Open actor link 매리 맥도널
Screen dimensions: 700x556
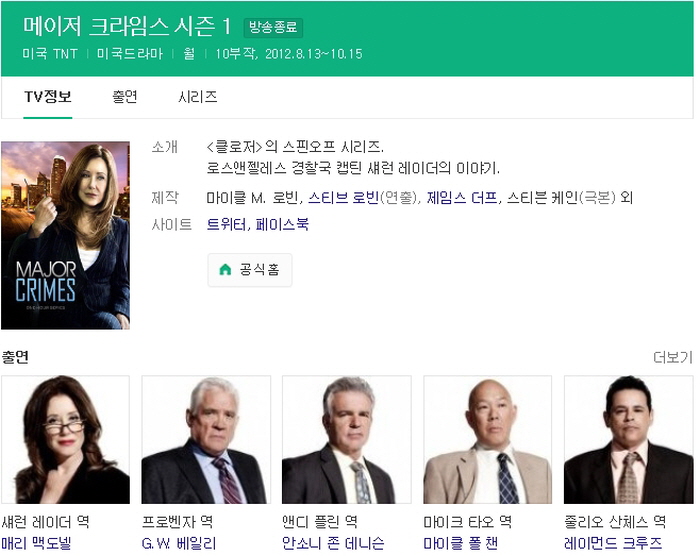[37, 543]
